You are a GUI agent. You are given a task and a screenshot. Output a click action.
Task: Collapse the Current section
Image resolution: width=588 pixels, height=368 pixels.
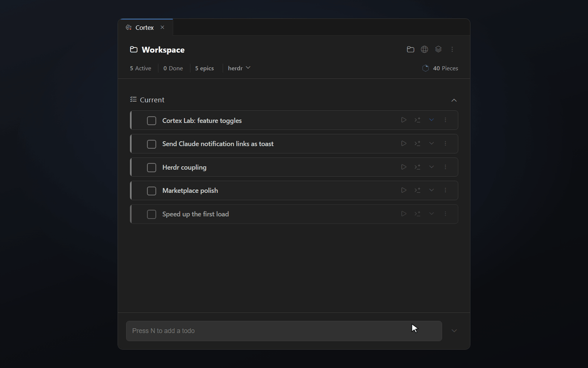click(x=454, y=100)
